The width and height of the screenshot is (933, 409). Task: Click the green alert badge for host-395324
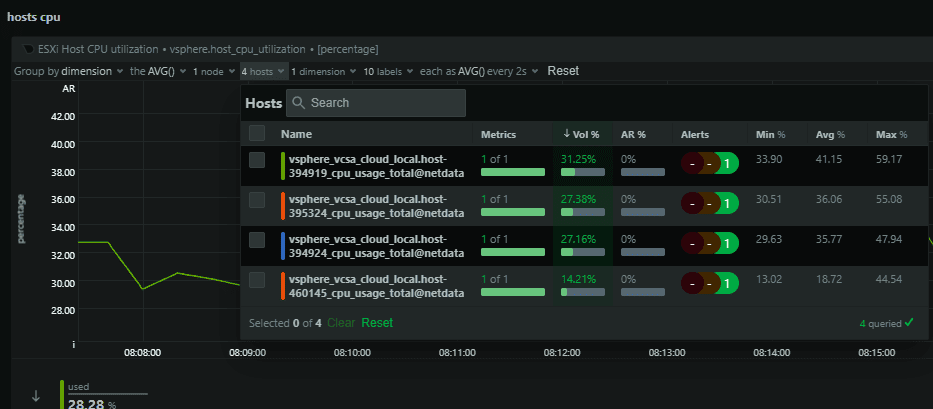pyautogui.click(x=728, y=204)
